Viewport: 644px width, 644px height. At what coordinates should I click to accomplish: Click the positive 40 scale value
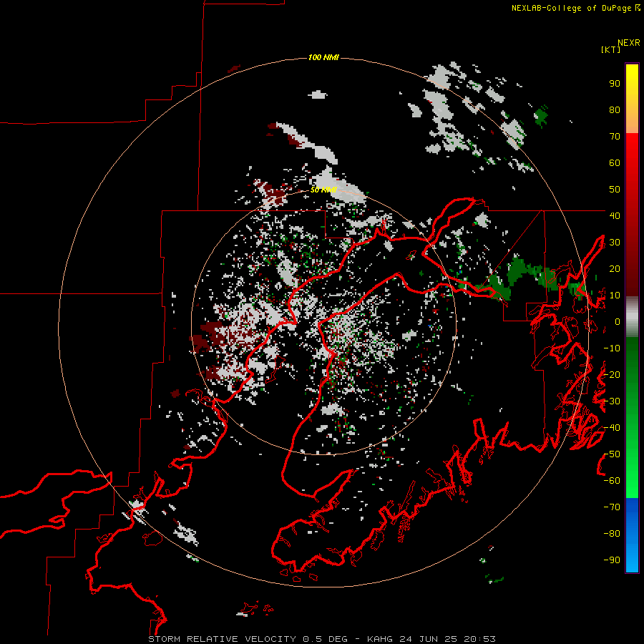click(615, 216)
